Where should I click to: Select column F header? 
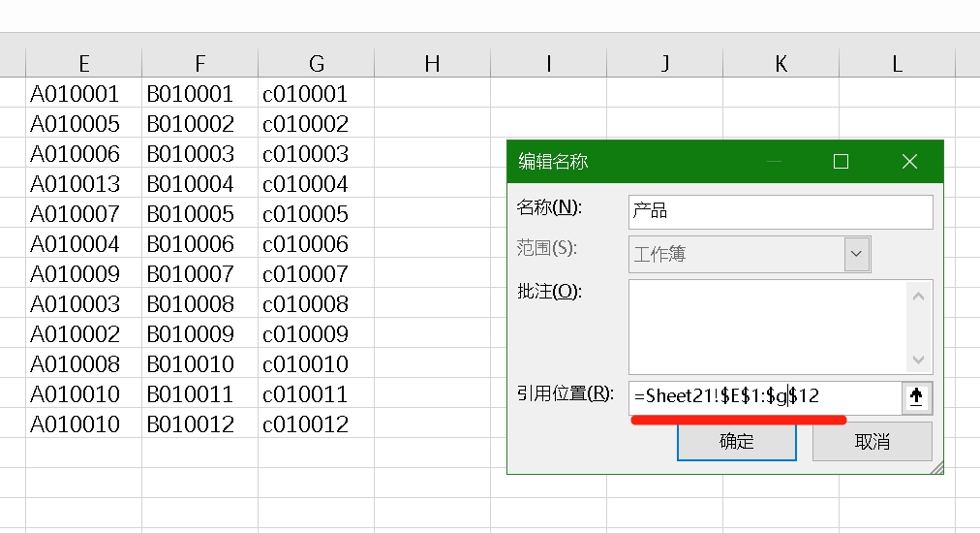click(x=200, y=63)
